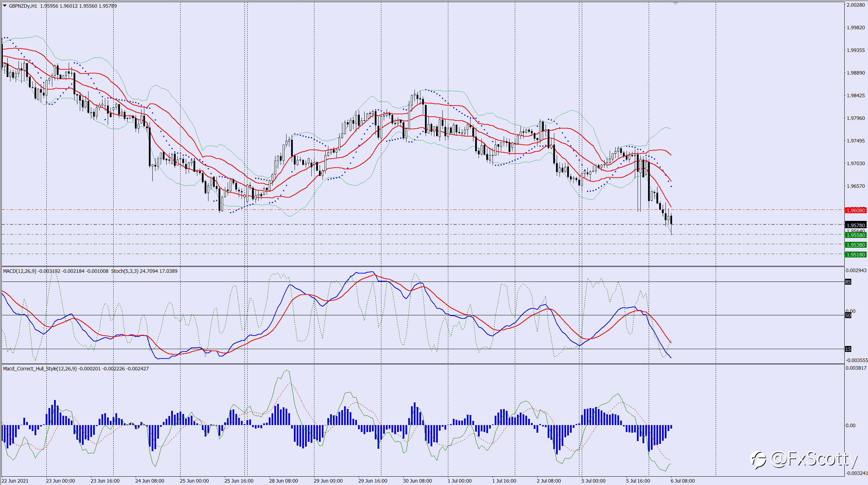Click the MACD(12,26,9) indicator label
This screenshot has height=485, width=868.
pos(20,271)
